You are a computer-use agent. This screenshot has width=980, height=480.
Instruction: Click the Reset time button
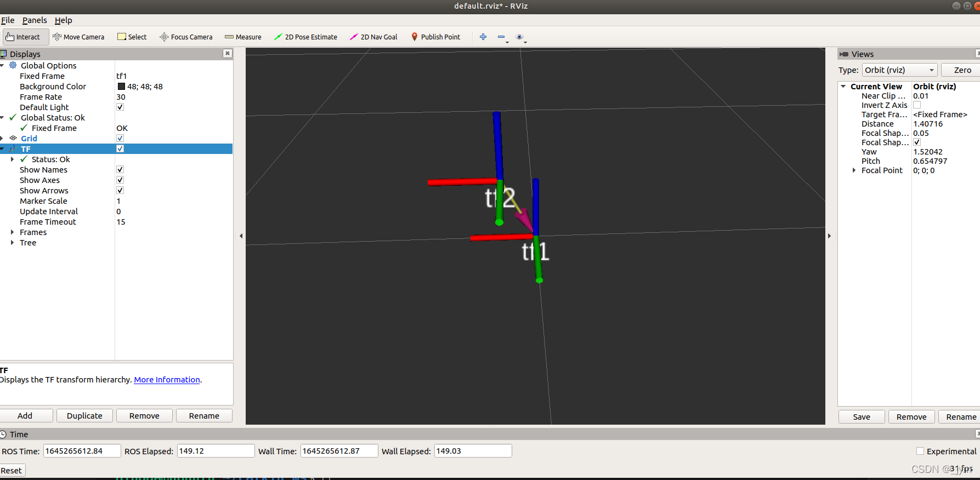(12, 470)
